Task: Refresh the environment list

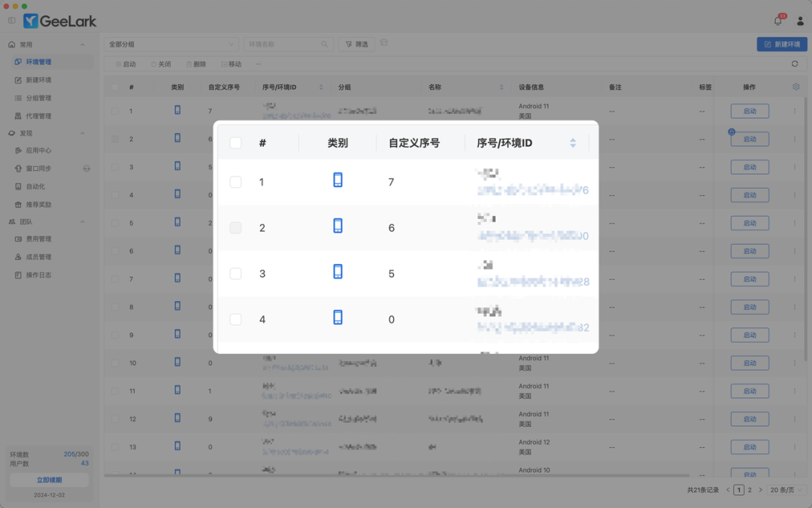Action: click(796, 64)
